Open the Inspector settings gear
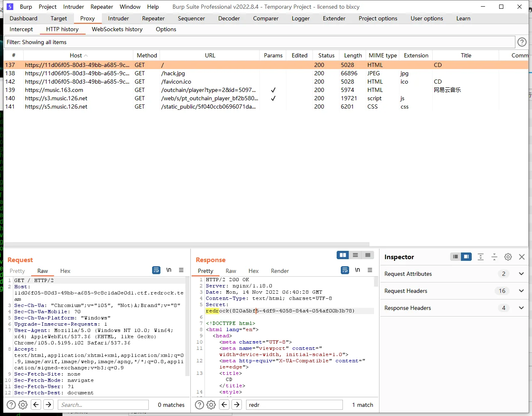 coord(508,257)
